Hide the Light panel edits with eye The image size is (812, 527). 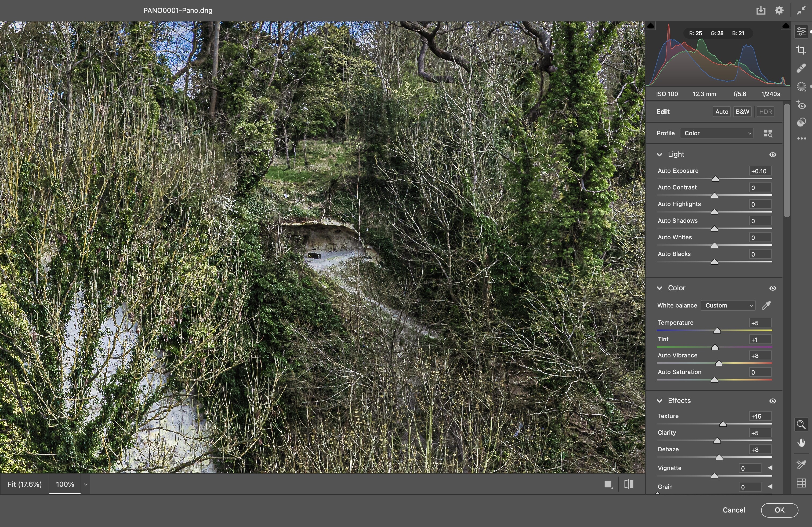pyautogui.click(x=773, y=154)
